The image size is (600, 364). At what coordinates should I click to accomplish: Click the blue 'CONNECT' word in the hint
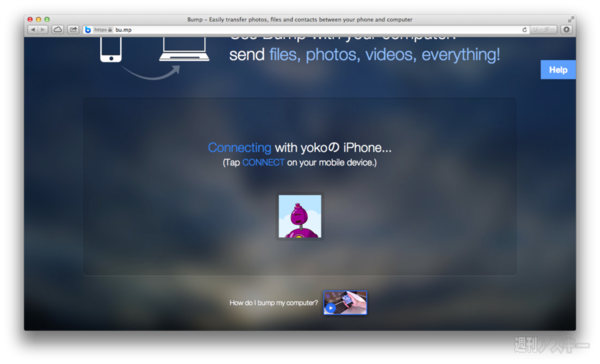263,163
